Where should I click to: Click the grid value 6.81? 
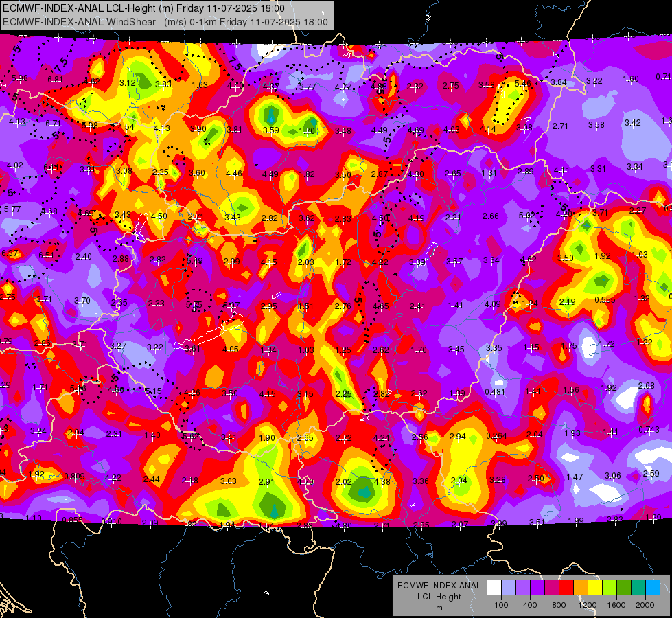click(x=55, y=80)
